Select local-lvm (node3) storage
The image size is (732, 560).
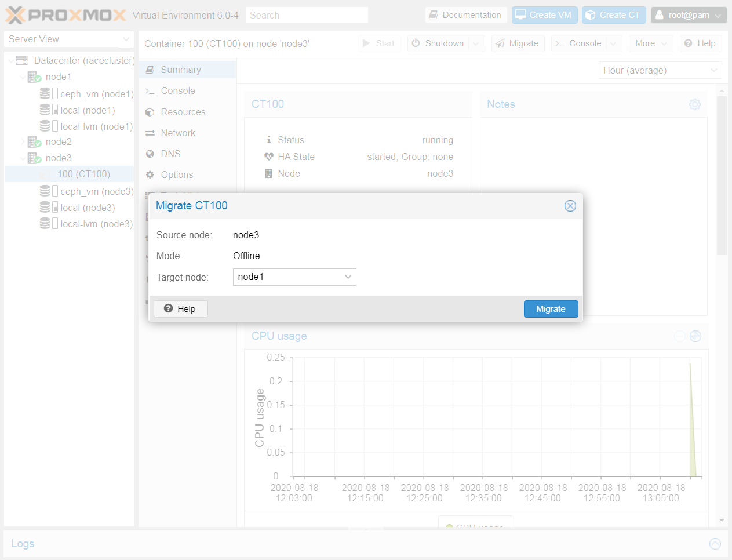(96, 224)
